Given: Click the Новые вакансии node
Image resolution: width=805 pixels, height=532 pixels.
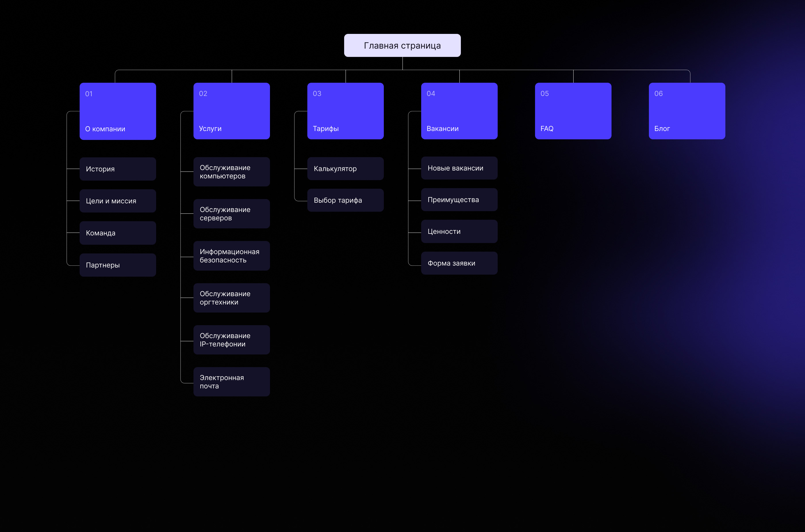Looking at the screenshot, I should 459,168.
